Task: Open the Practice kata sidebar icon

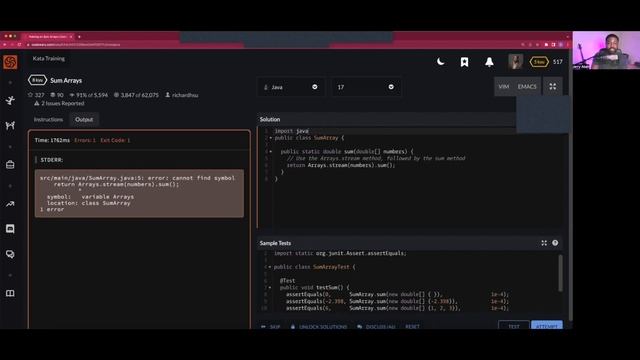Action: 10,100
